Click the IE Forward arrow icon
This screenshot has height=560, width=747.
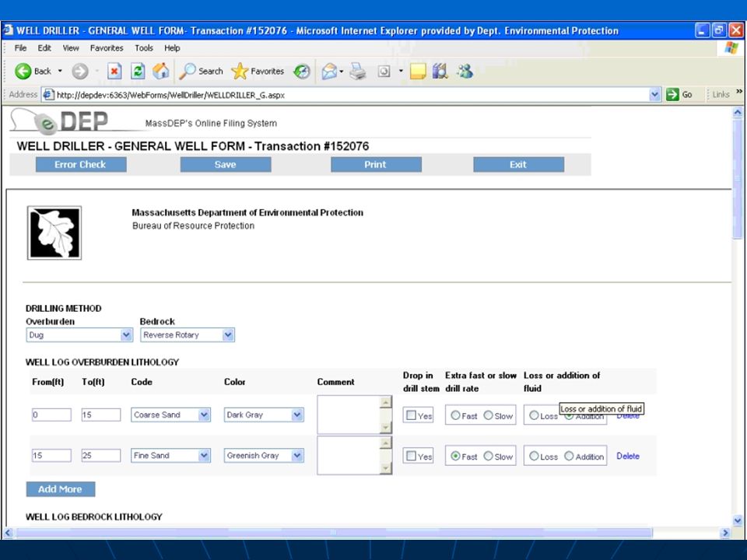coord(80,72)
